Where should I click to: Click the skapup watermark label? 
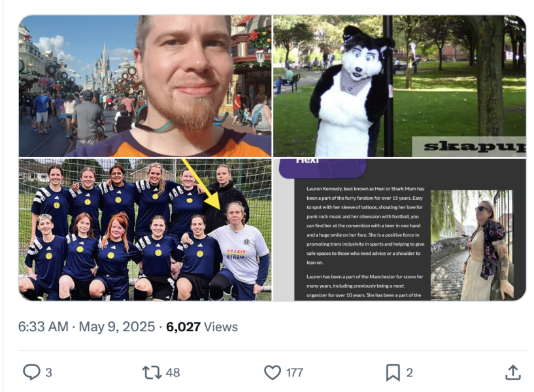[x=469, y=146]
